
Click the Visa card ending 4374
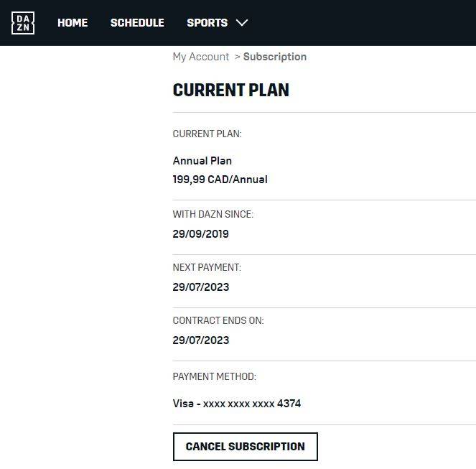(x=237, y=404)
